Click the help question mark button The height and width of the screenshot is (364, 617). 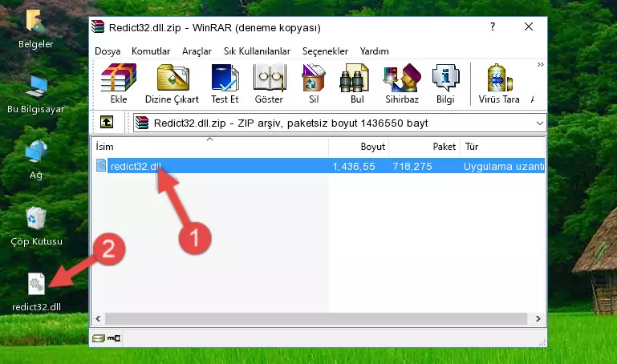click(x=493, y=26)
